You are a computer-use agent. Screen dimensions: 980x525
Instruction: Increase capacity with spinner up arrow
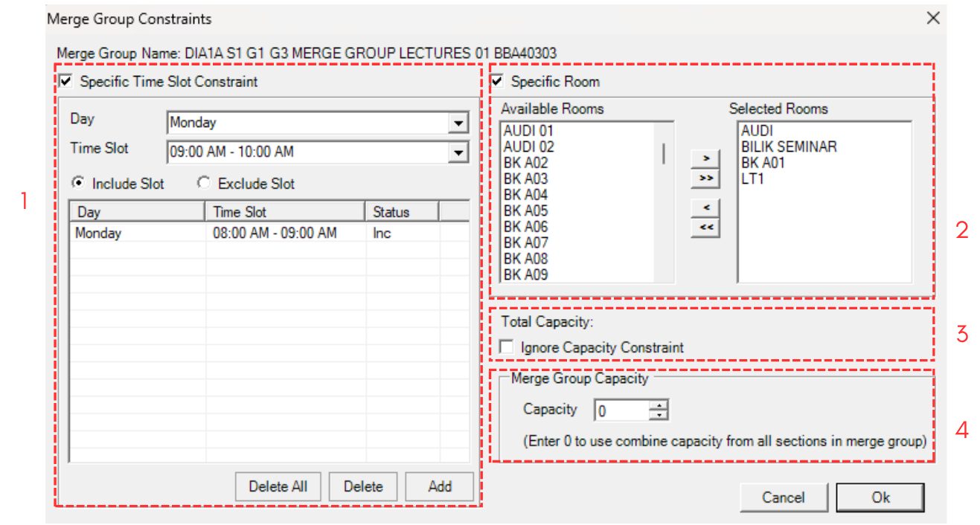coord(659,405)
